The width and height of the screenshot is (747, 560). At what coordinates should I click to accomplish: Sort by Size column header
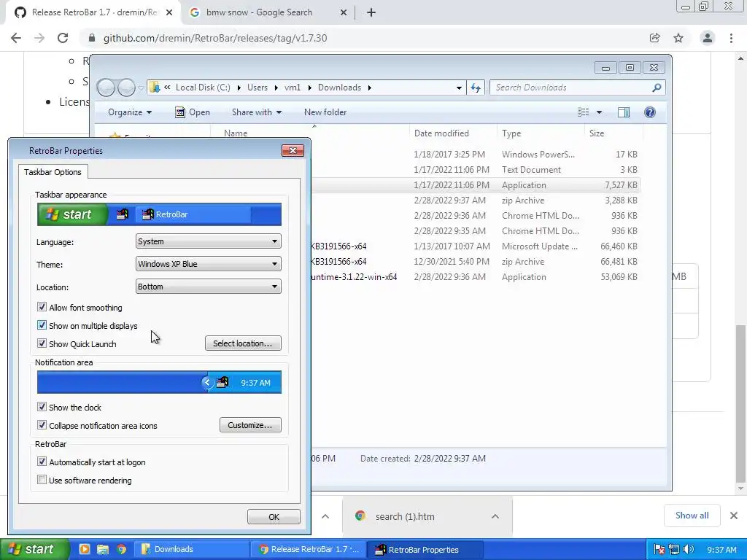614,133
